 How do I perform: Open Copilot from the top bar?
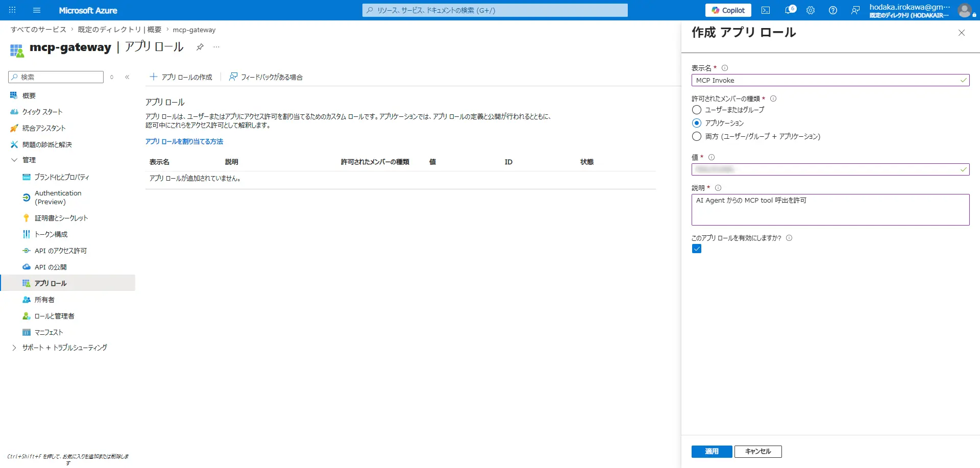[x=728, y=10]
